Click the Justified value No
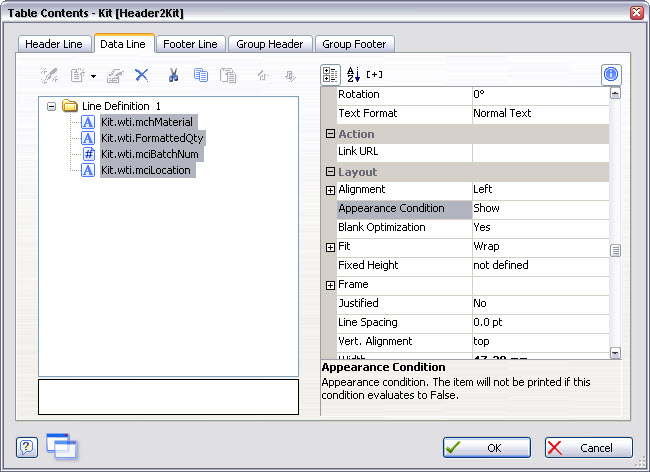The width and height of the screenshot is (650, 472). point(541,304)
